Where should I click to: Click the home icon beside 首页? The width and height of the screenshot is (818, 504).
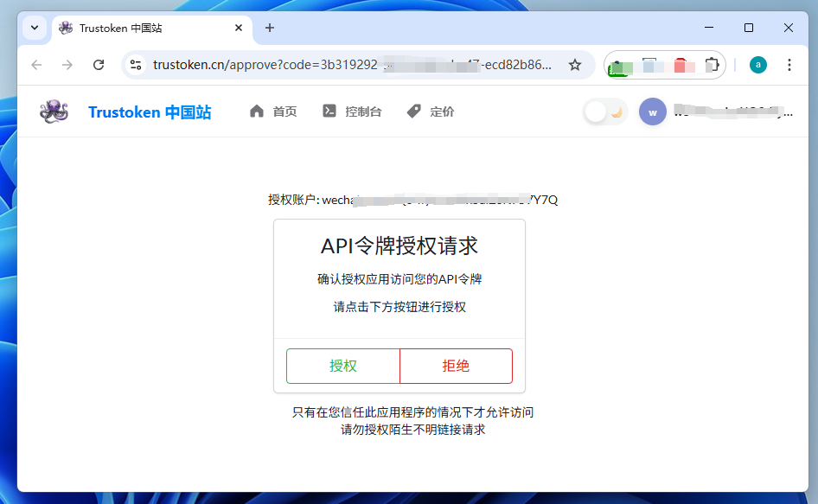click(257, 112)
